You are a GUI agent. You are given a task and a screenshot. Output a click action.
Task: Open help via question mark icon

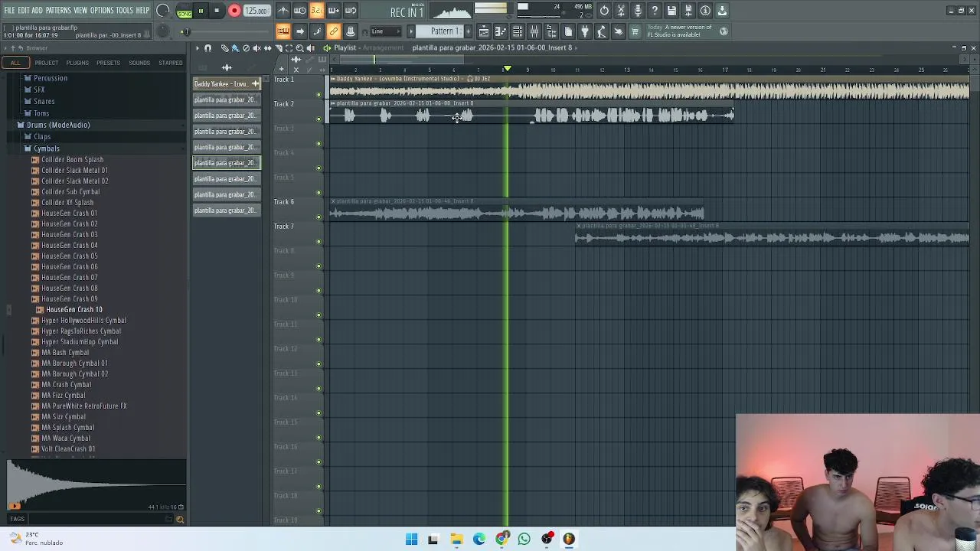coord(655,11)
